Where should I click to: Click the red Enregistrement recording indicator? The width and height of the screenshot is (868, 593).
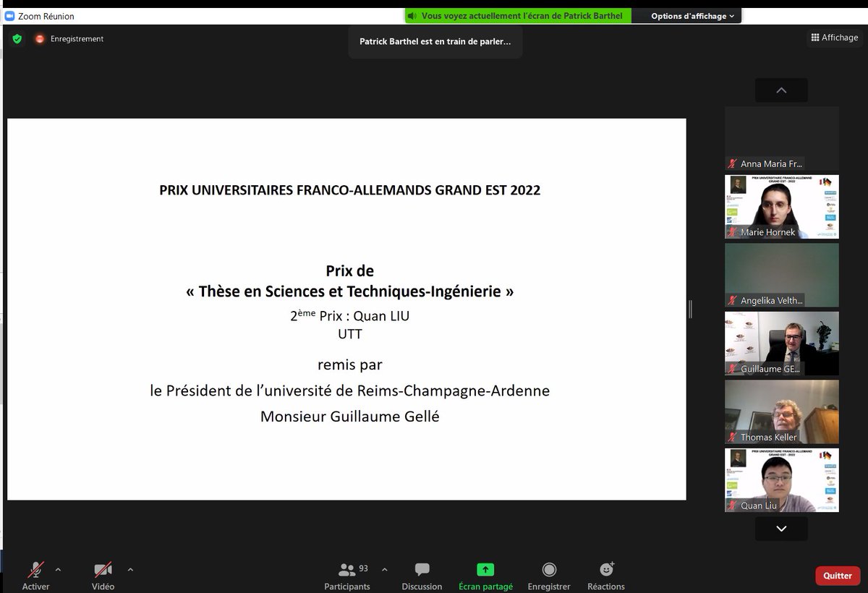40,39
